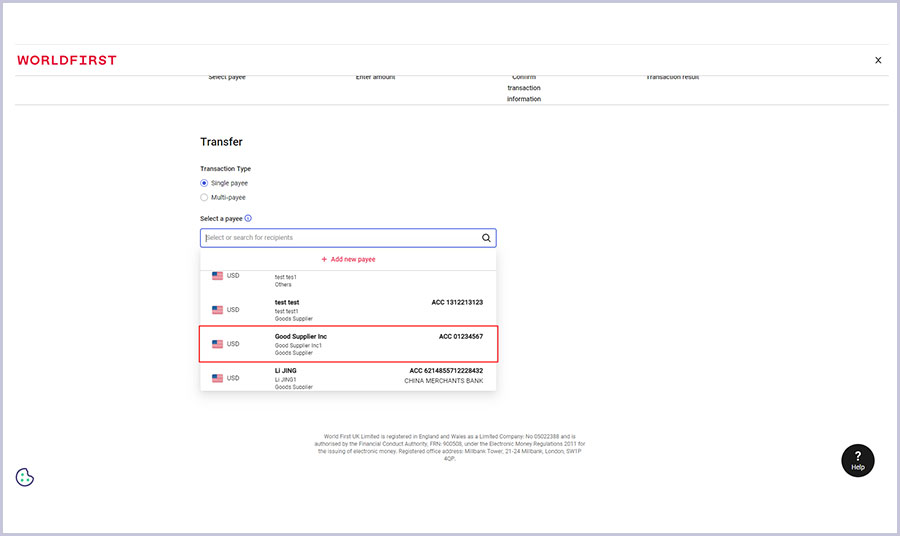
Task: Click account number ACC 01234567
Action: point(460,337)
